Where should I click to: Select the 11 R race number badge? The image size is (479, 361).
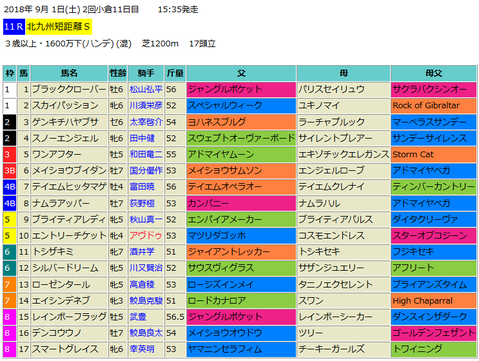pos(14,27)
